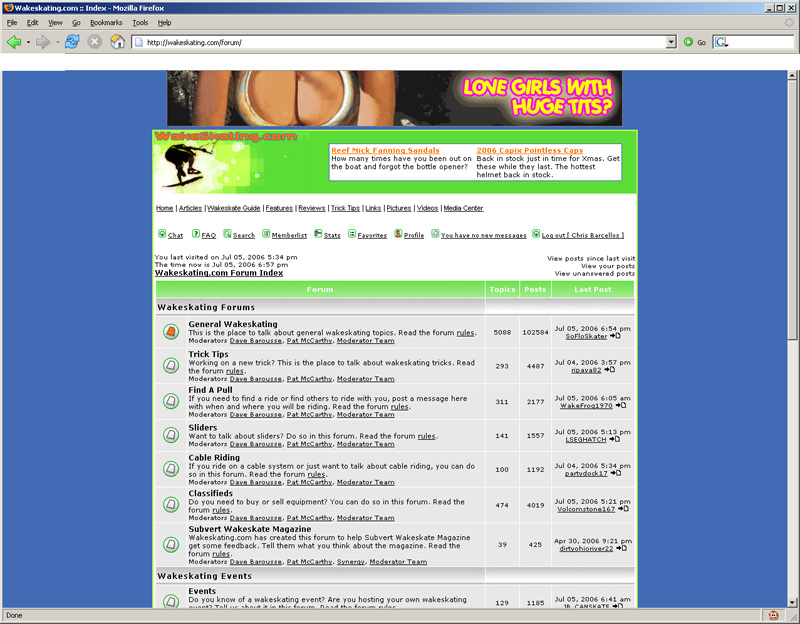This screenshot has width=800, height=624.
Task: Click the Search magnifier icon in forum
Action: coord(227,234)
